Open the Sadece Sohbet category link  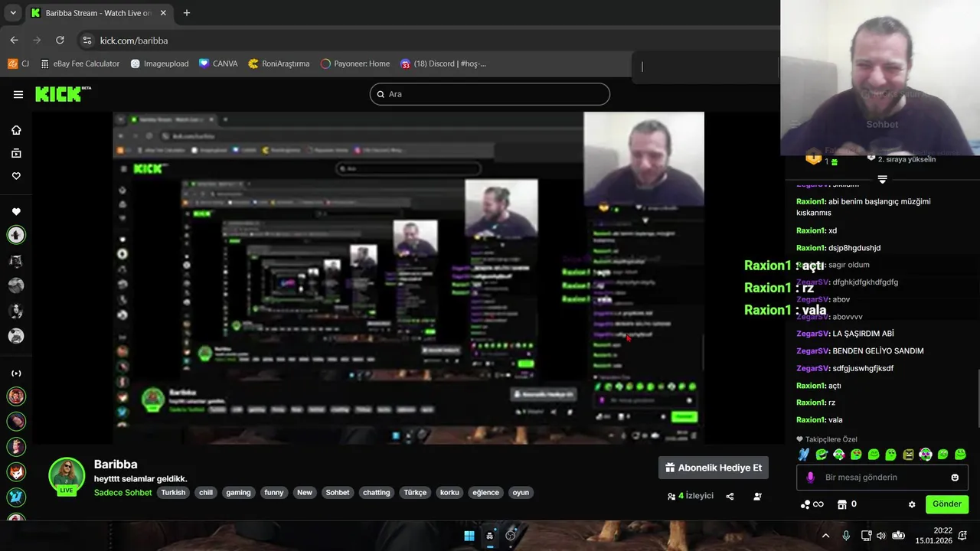(123, 493)
